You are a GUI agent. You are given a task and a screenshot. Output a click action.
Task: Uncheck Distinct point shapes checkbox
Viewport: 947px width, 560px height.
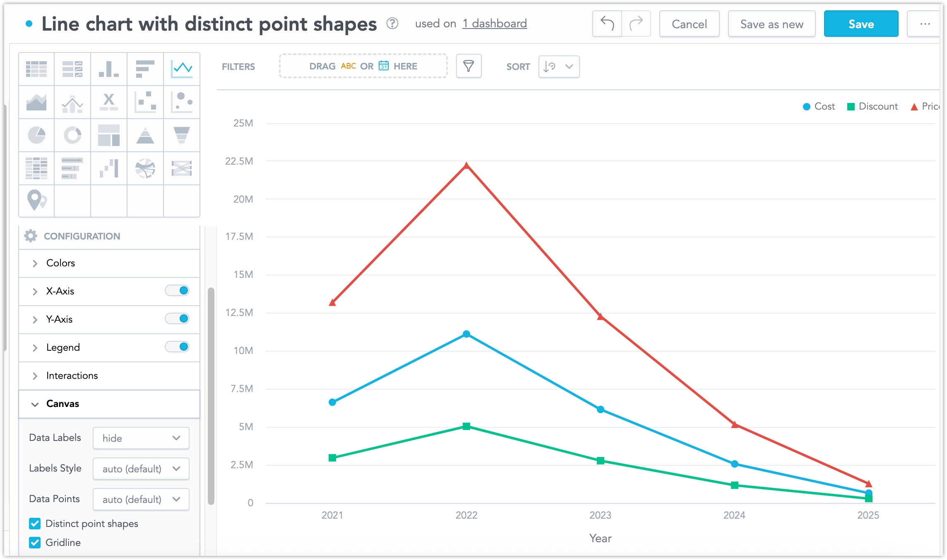click(35, 524)
